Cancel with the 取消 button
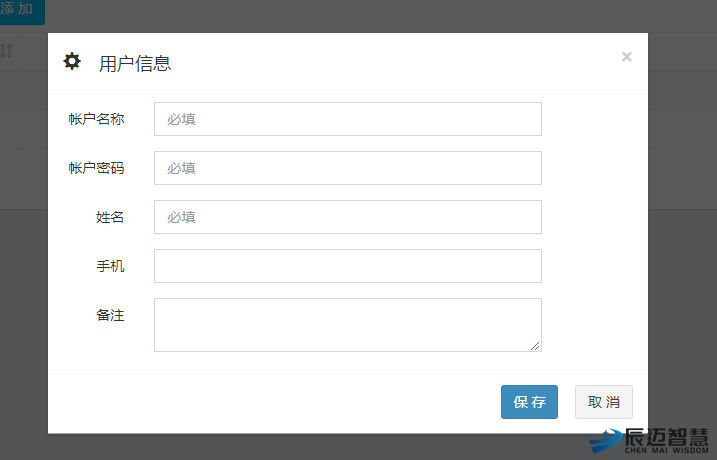The height and width of the screenshot is (460, 717). pos(604,402)
